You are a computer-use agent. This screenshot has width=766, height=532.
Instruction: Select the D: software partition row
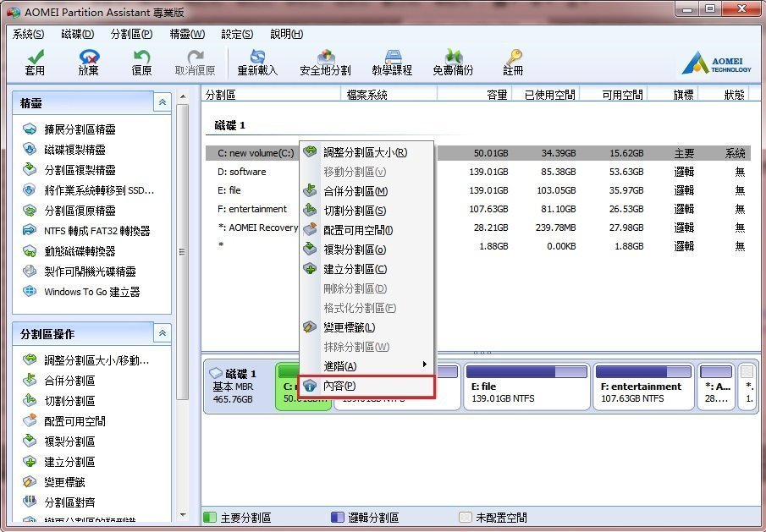point(477,172)
